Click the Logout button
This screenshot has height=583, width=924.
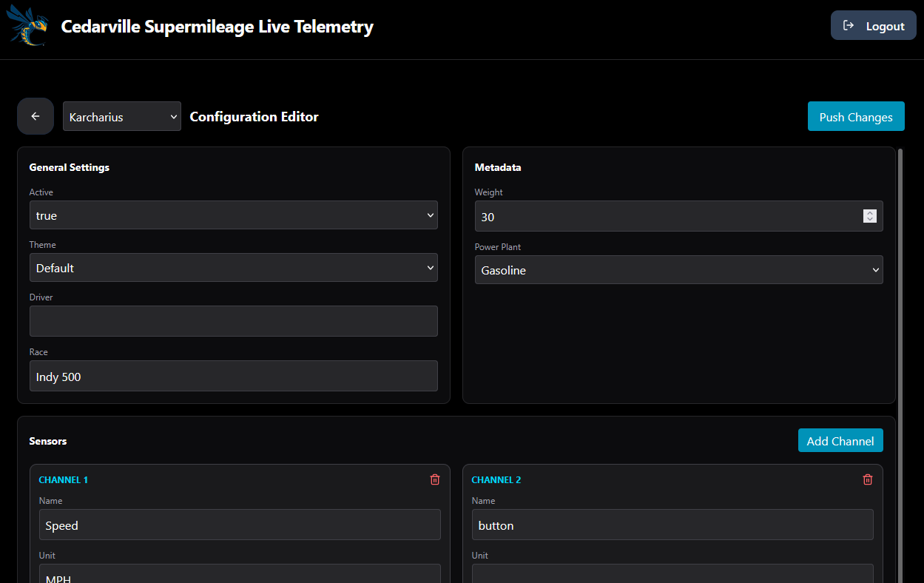point(874,25)
